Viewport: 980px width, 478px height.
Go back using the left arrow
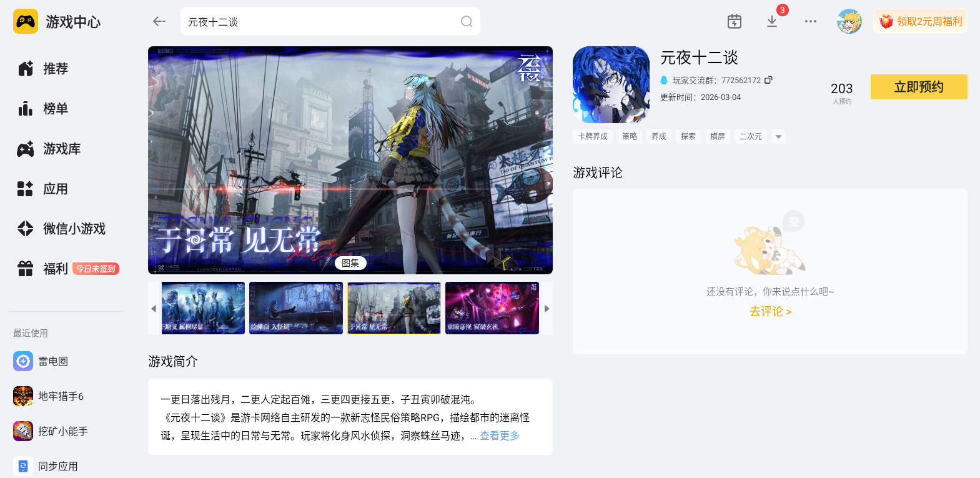pos(159,21)
